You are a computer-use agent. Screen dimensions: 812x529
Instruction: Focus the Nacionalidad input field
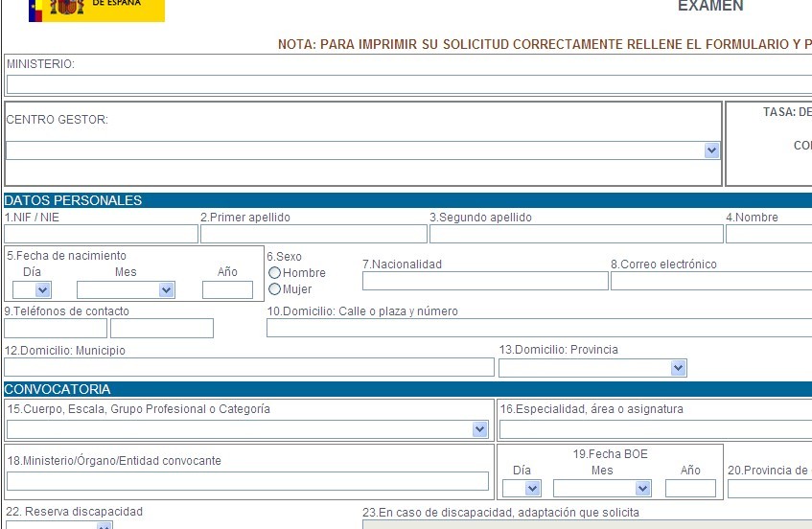click(485, 281)
